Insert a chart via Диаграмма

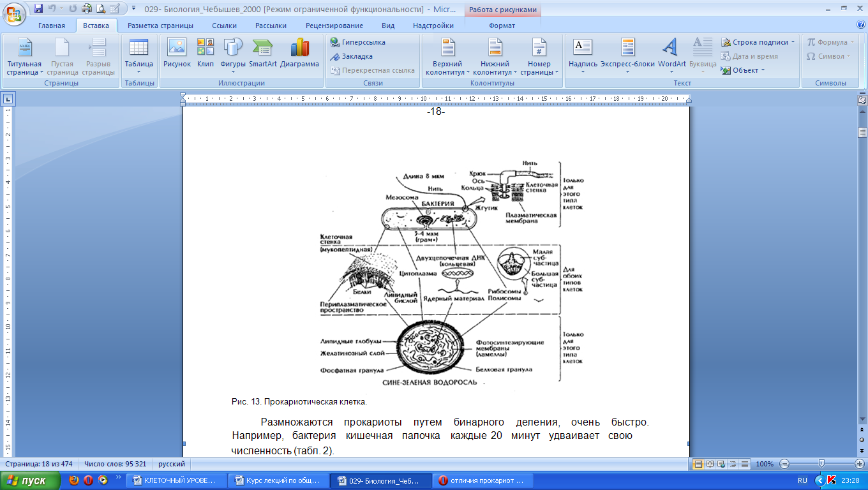coord(299,54)
